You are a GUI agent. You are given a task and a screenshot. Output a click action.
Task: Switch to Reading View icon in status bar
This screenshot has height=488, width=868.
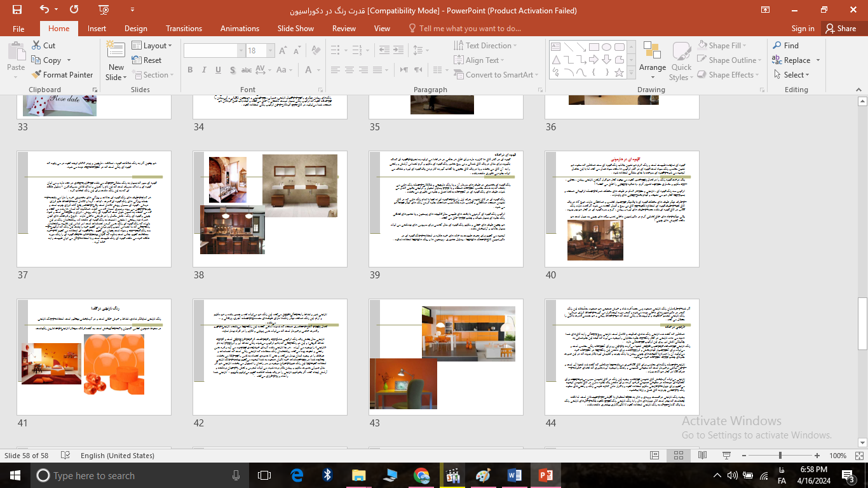[x=702, y=456]
